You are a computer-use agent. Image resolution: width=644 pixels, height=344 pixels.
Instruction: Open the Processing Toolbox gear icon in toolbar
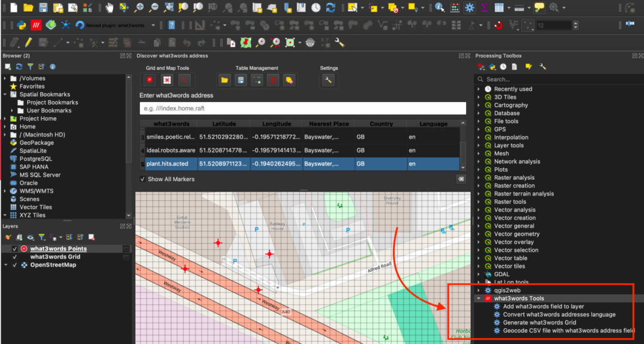[x=470, y=7]
